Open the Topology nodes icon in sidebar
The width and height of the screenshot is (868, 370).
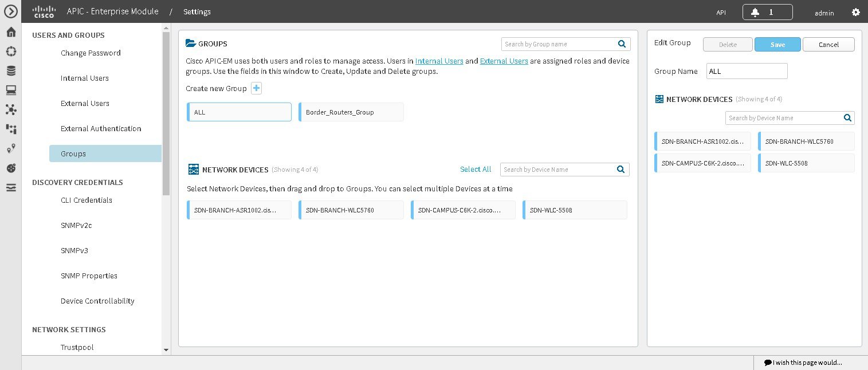(11, 109)
